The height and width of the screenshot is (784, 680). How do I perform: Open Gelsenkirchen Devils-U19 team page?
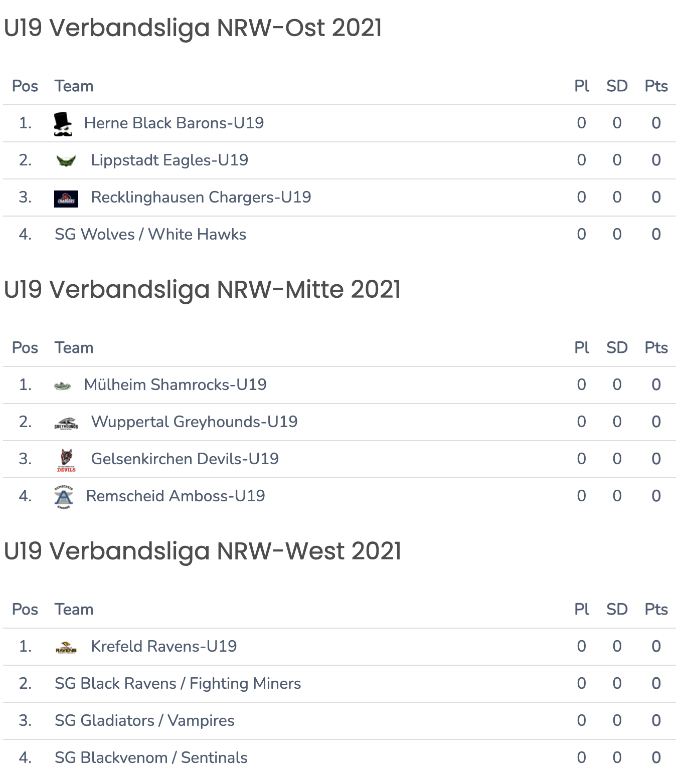tap(185, 459)
